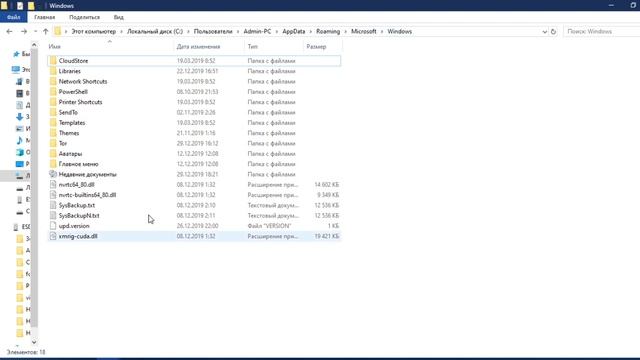Click the 19 421 КБ size value
The height and width of the screenshot is (360, 640).
(x=327, y=236)
